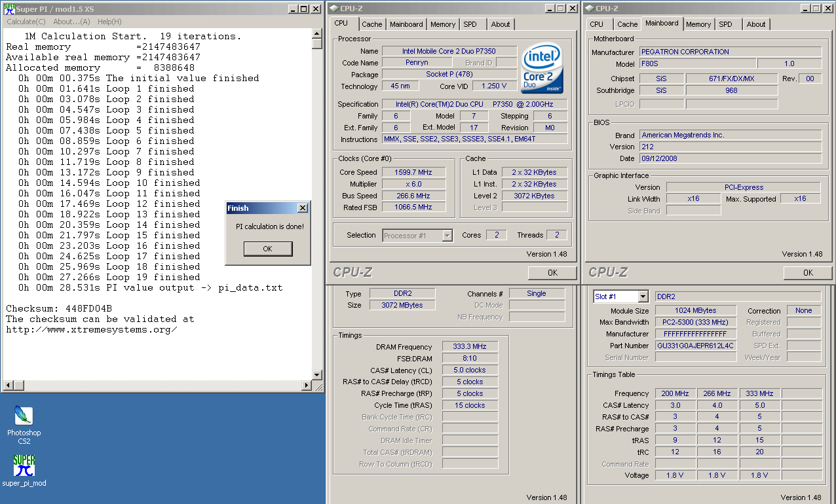Click the right CPU-Z window title icon
836x504 pixels.
click(590, 9)
